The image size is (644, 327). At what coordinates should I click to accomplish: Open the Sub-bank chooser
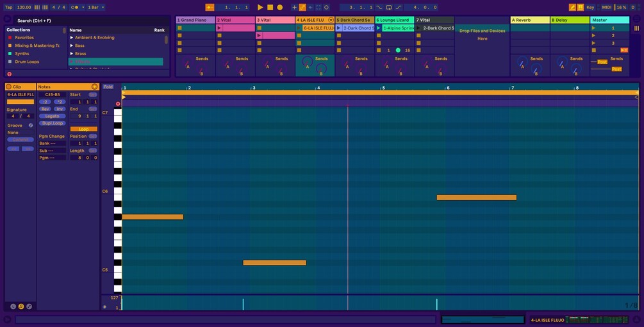point(52,150)
